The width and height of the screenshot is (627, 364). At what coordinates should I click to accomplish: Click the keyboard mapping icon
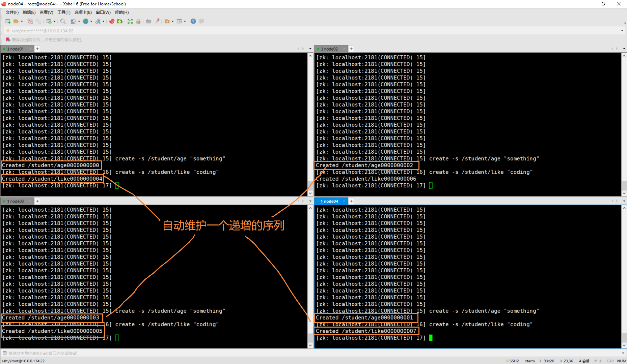click(x=148, y=21)
